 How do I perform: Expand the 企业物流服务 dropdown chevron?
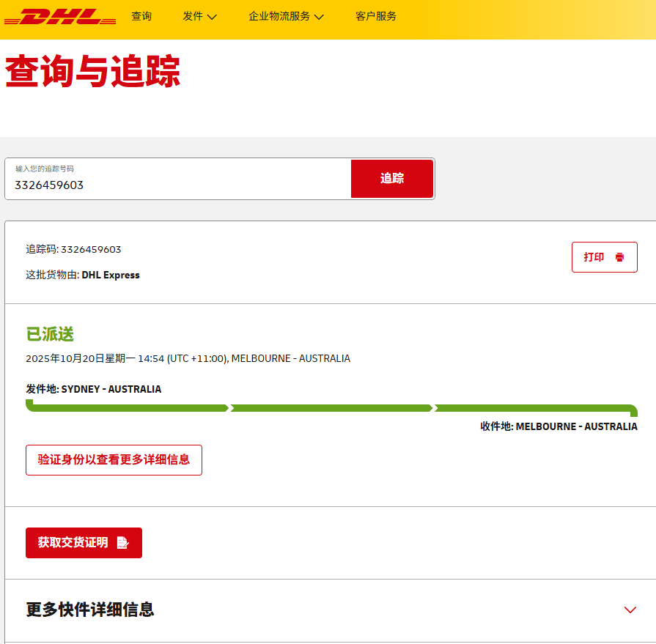[319, 17]
